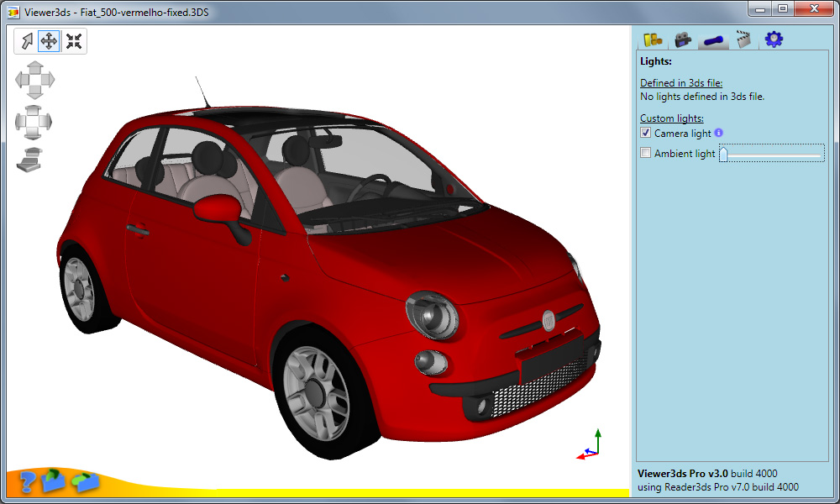Click the "Defined in 3ds file:" label
Viewport: 840px width, 504px height.
[x=681, y=83]
